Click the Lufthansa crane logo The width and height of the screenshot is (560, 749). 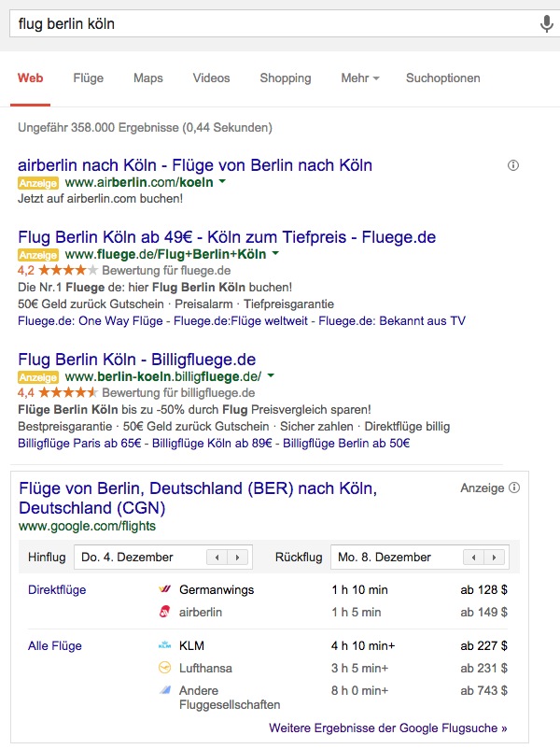click(164, 668)
